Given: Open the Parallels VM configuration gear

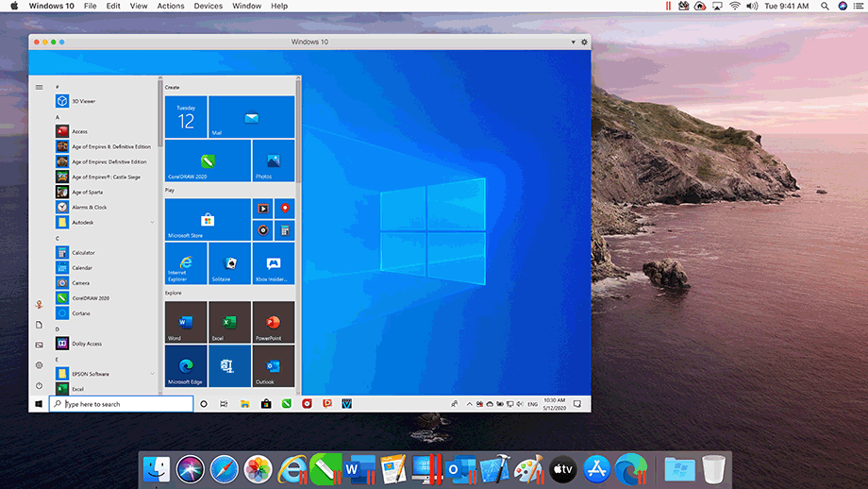Looking at the screenshot, I should [x=584, y=42].
